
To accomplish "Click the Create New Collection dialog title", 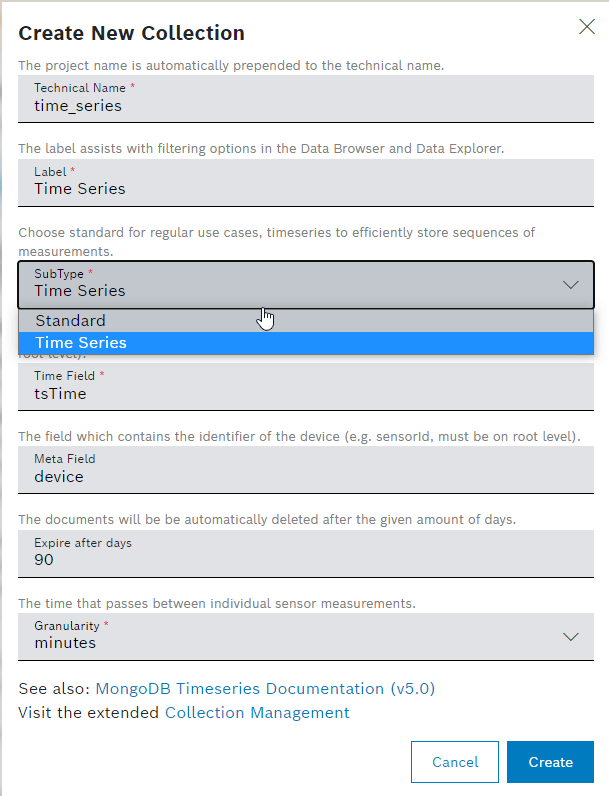I will pyautogui.click(x=131, y=33).
